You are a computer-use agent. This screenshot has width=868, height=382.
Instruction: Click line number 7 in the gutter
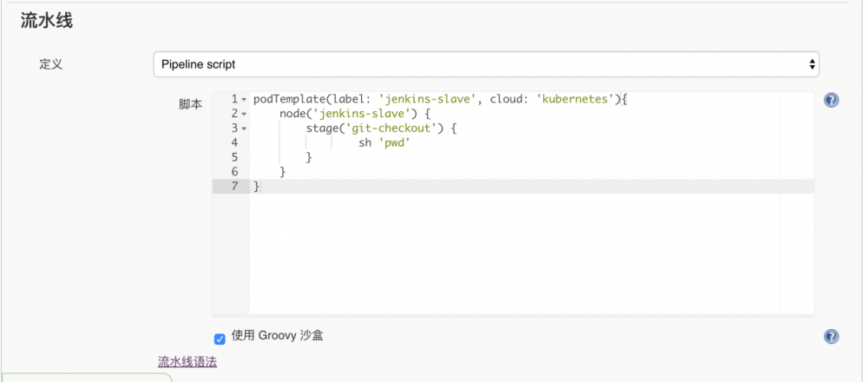[233, 187]
